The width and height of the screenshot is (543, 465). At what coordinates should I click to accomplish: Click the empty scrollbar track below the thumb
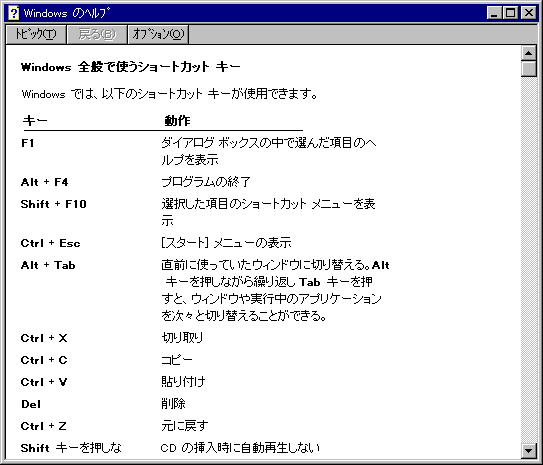coord(528,260)
